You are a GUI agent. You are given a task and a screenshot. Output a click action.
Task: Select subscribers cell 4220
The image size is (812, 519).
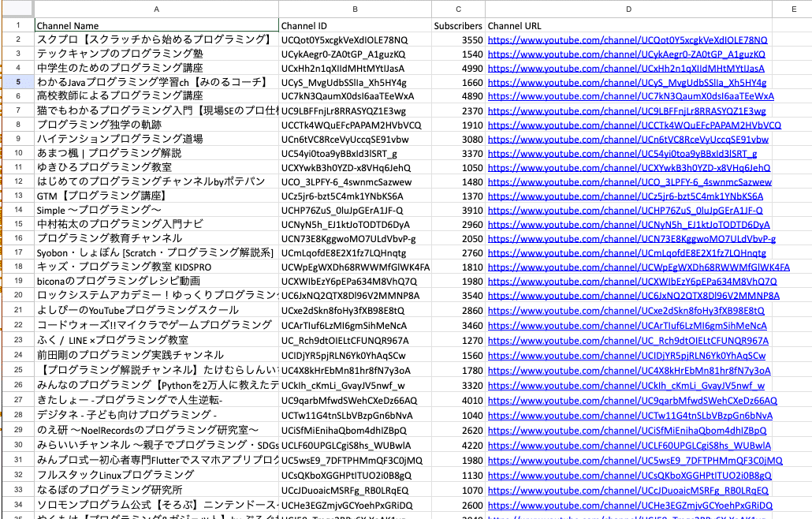click(458, 446)
